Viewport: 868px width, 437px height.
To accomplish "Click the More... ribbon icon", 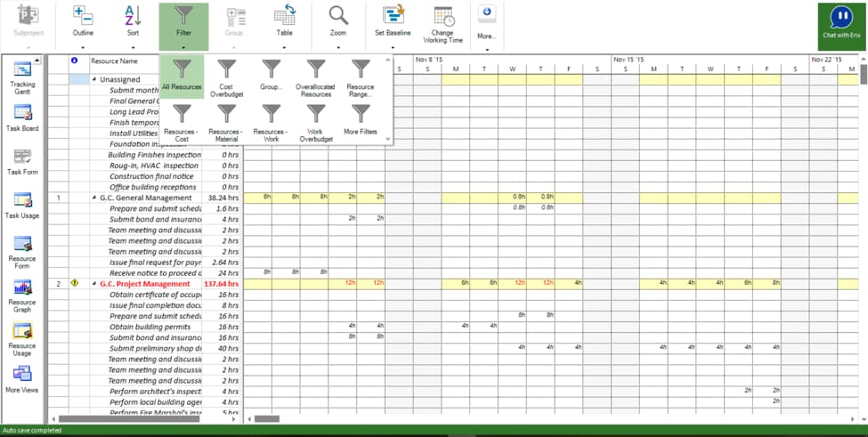I will click(x=487, y=14).
